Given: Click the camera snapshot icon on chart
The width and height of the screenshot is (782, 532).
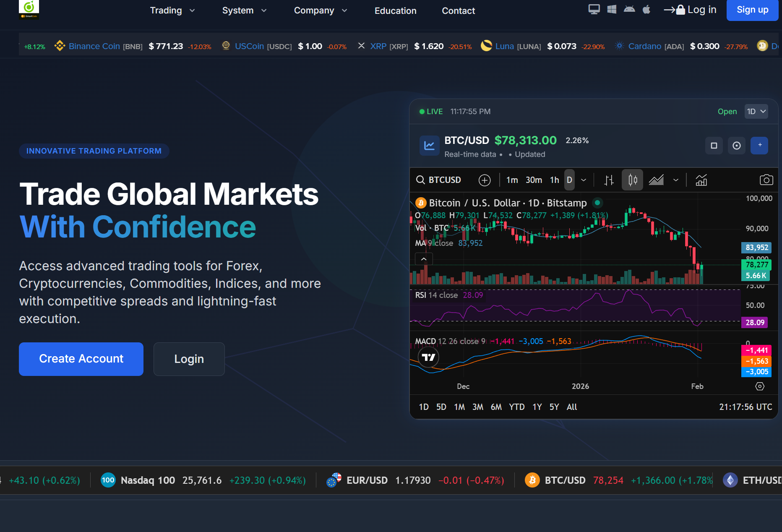Looking at the screenshot, I should (766, 180).
